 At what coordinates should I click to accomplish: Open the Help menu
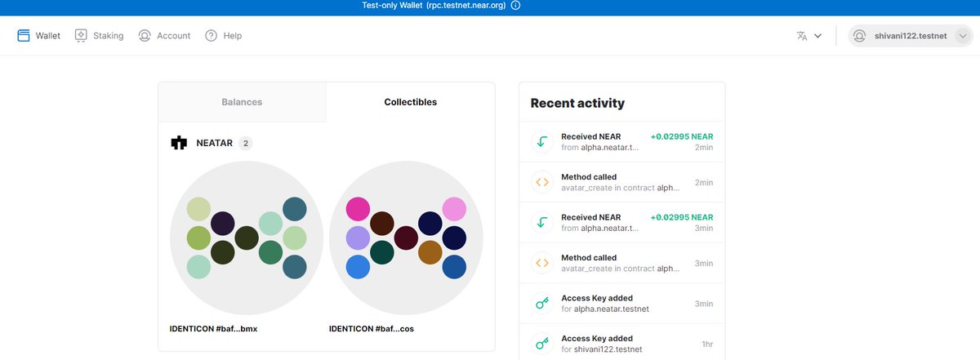pos(223,36)
